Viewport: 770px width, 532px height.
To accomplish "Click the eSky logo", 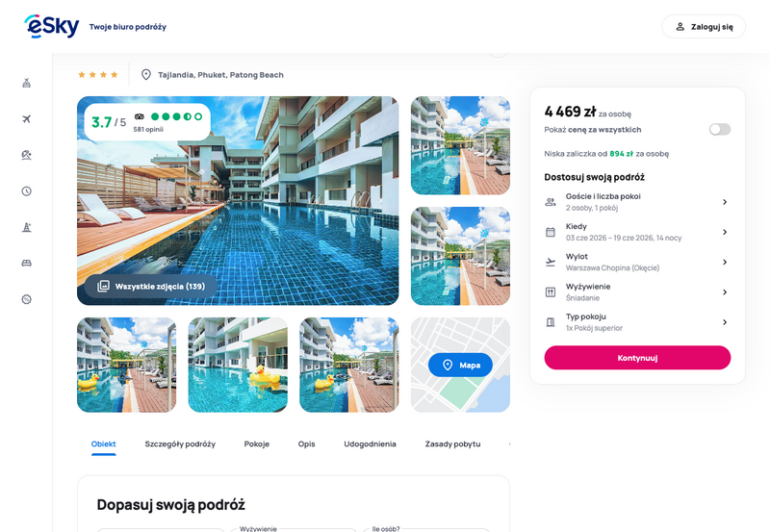I will (52, 26).
